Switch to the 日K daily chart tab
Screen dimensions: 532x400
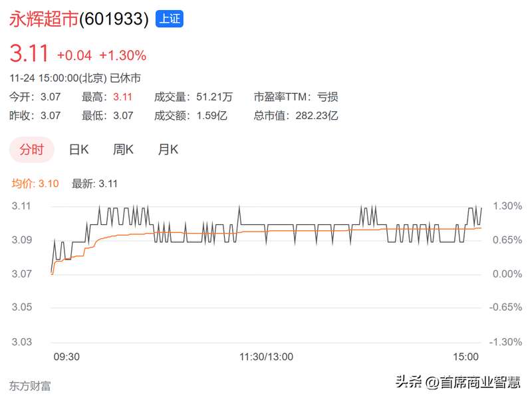point(78,149)
